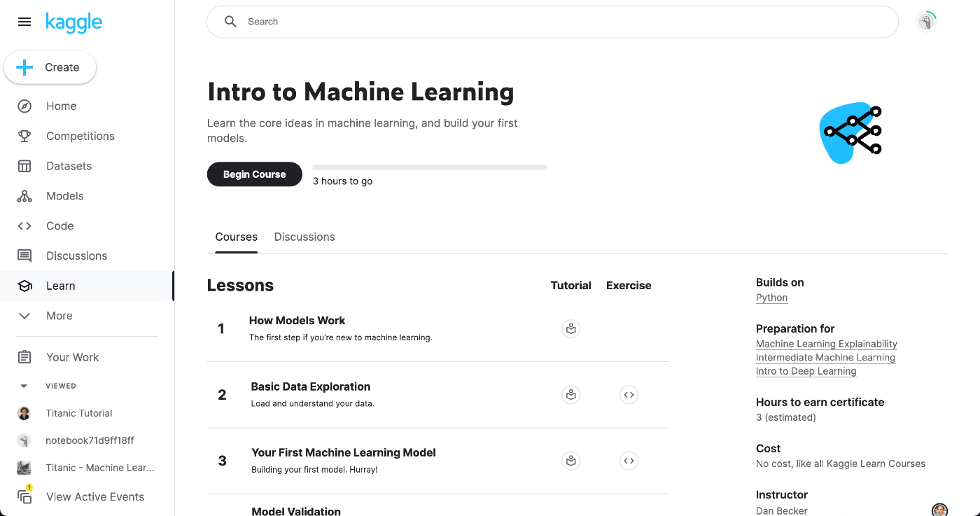This screenshot has height=516, width=980.
Task: Click the Titanic - Machine Learning thumbnail
Action: point(24,468)
